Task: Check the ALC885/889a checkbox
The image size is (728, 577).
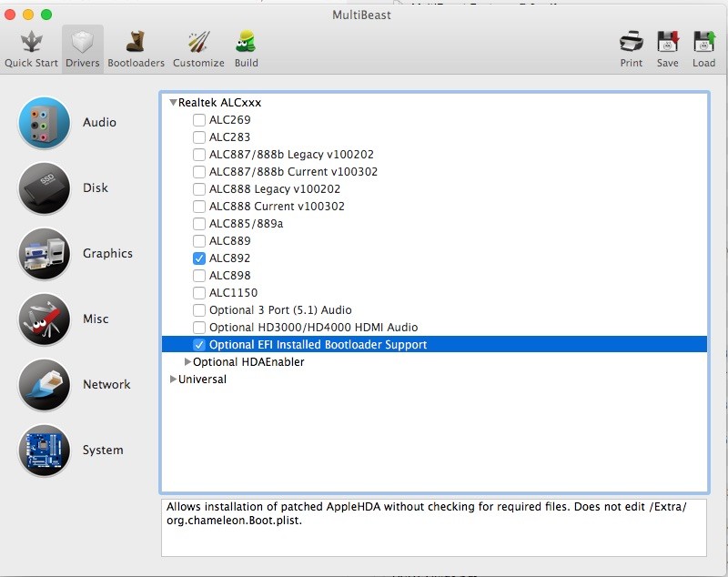Action: (x=199, y=224)
